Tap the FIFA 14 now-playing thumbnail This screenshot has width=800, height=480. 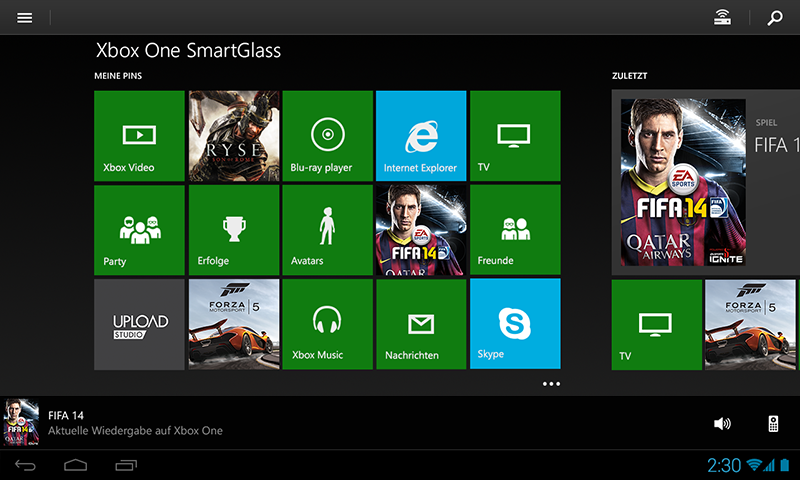coord(21,423)
